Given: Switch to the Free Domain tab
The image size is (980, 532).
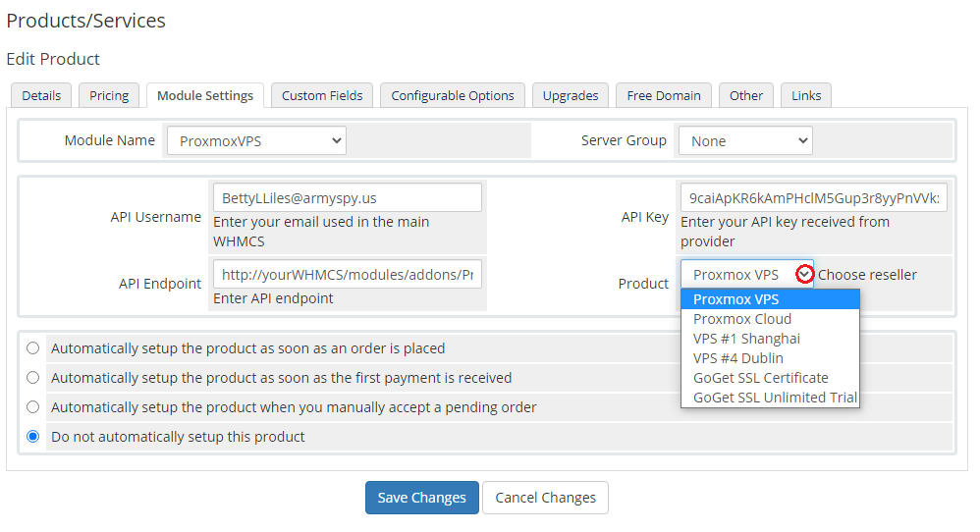Looking at the screenshot, I should (664, 95).
